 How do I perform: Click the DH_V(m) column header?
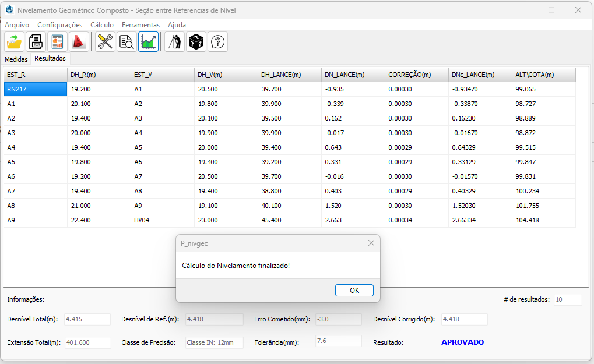226,75
